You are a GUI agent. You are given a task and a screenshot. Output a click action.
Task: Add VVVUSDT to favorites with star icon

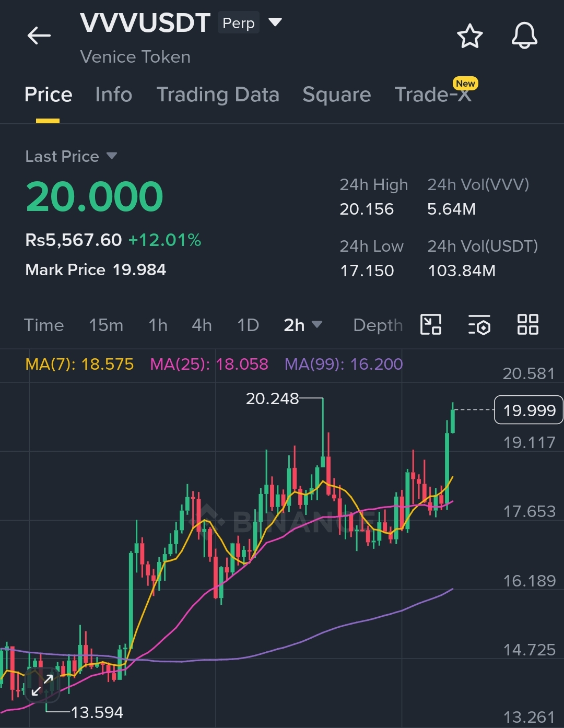coord(469,36)
